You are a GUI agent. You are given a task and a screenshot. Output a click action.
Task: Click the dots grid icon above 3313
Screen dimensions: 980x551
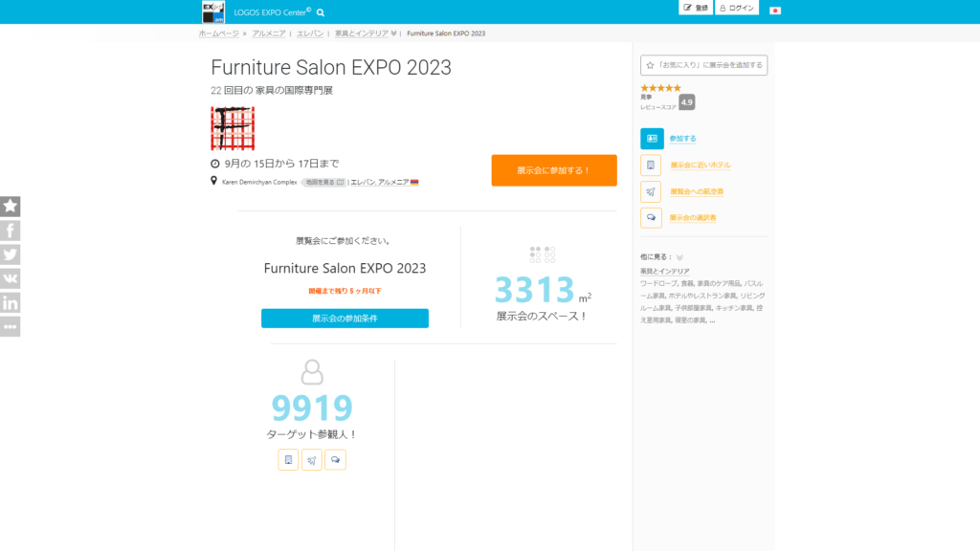(543, 254)
